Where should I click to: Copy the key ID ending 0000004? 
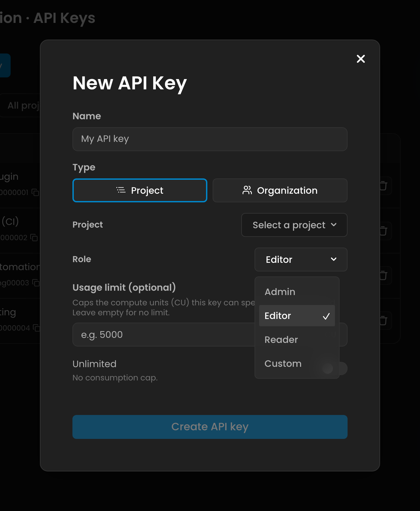pos(37,328)
